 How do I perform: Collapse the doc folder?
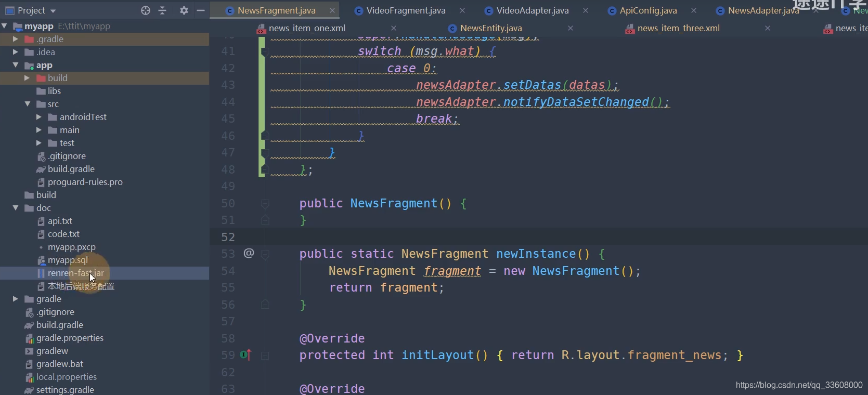tap(16, 208)
